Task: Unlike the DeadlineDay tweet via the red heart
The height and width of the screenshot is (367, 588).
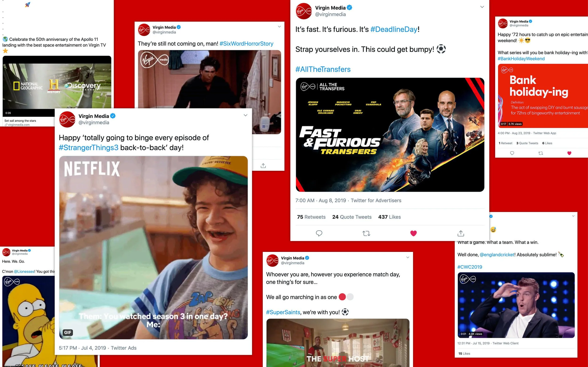Action: pyautogui.click(x=413, y=233)
